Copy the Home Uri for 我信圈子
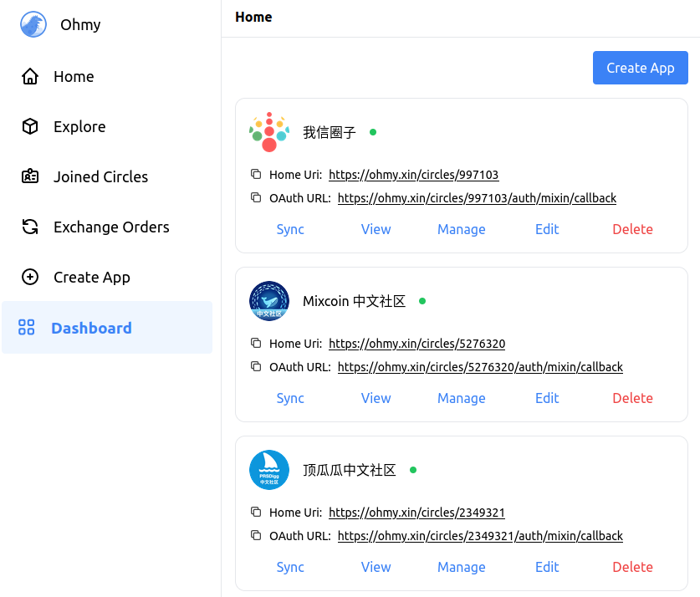 tap(256, 175)
